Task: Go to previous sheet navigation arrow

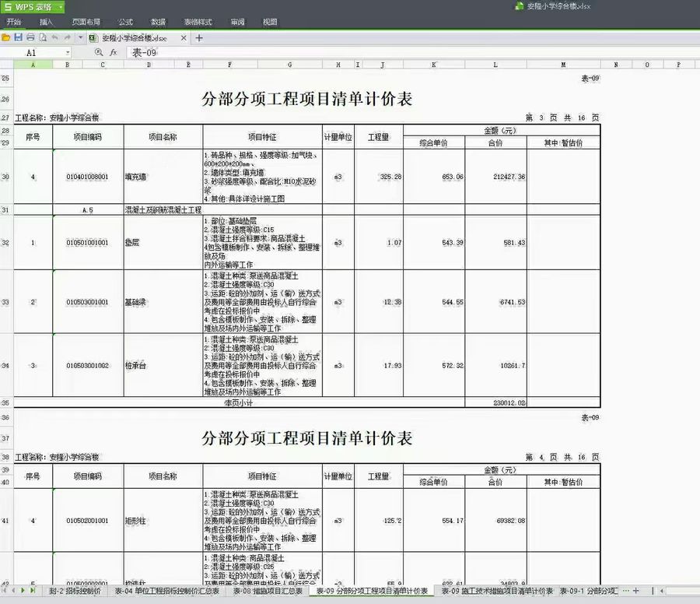Action: [x=13, y=591]
